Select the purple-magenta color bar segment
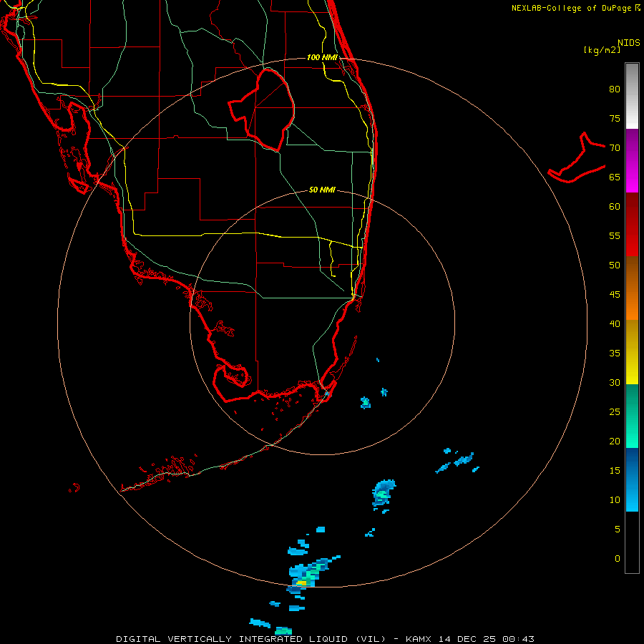The height and width of the screenshot is (644, 644). coord(632,160)
